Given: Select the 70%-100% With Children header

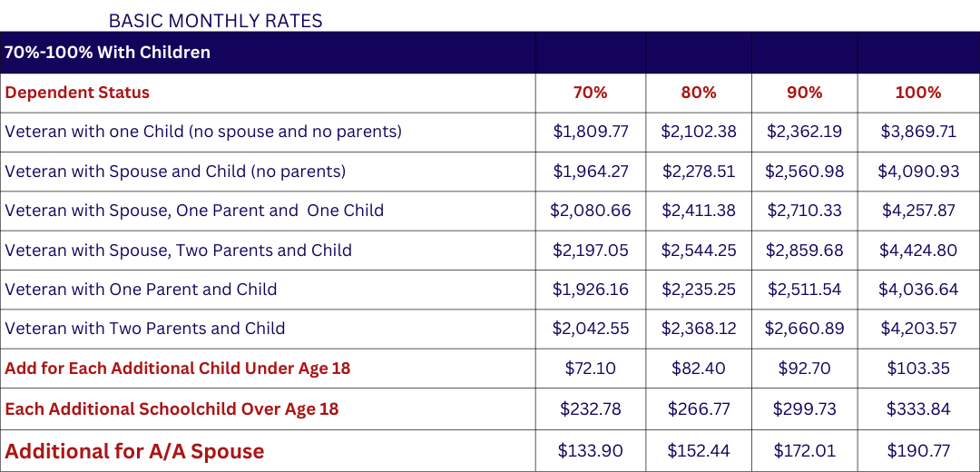Looking at the screenshot, I should [107, 53].
